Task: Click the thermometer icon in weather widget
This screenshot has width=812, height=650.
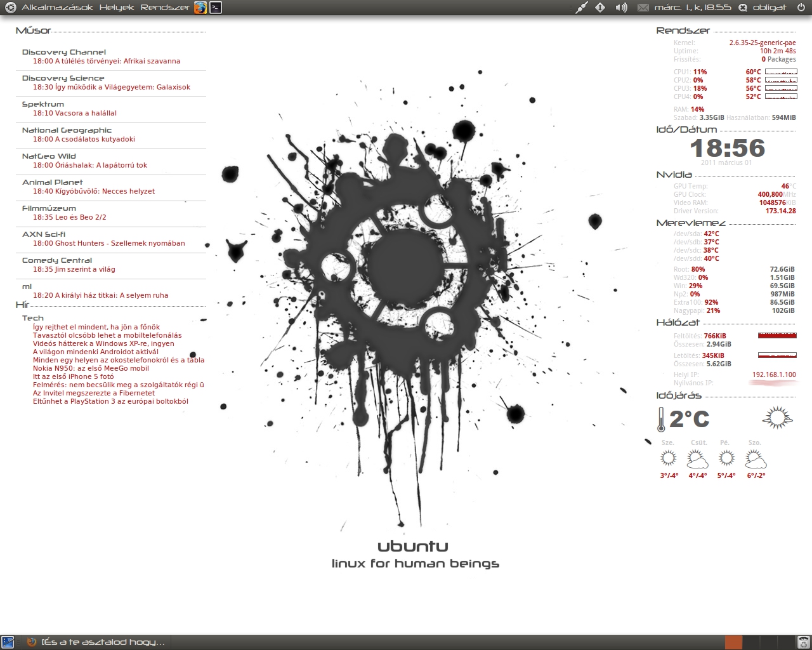Action: [x=661, y=420]
